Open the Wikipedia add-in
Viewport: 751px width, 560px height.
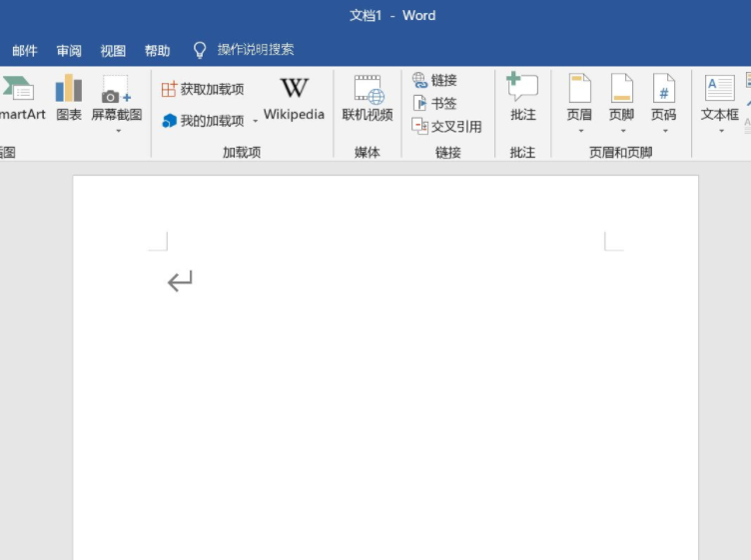(294, 98)
